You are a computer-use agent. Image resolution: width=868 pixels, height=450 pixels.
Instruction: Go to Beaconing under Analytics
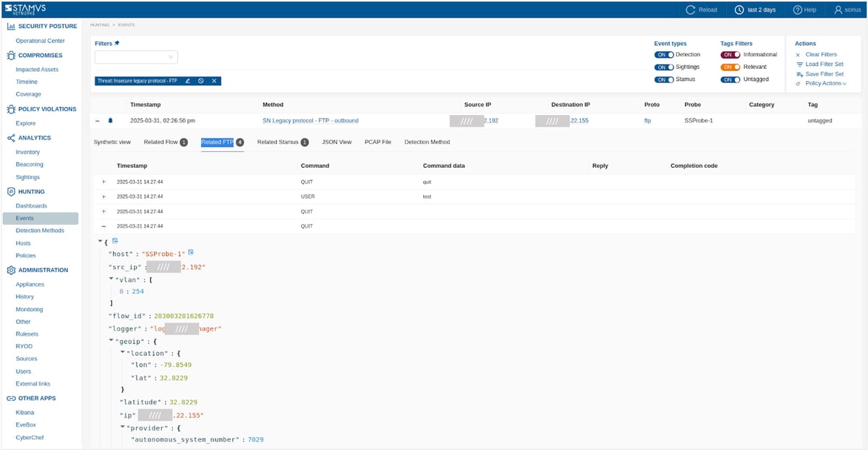30,165
